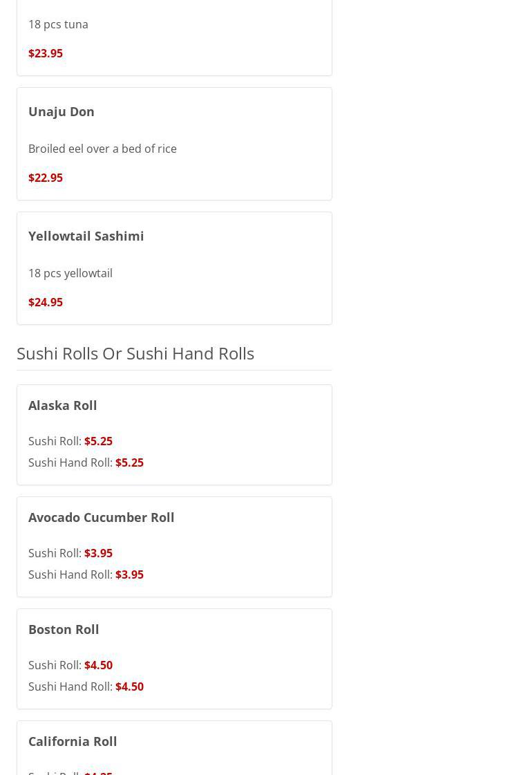This screenshot has width=532, height=775.
Task: Choose Alaska Roll Sushi Roll price $5.25
Action: (98, 441)
